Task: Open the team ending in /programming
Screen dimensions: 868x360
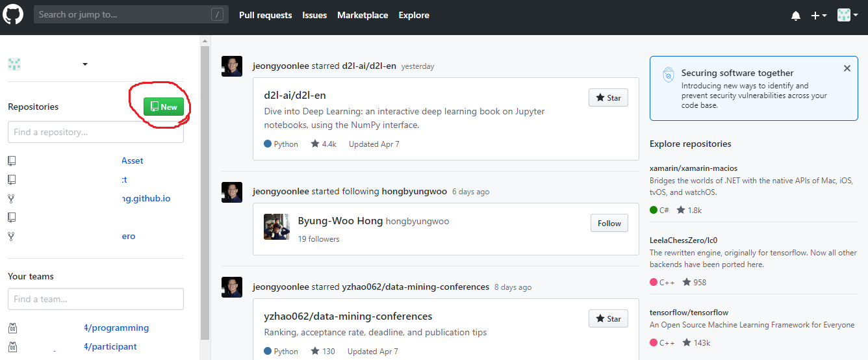Action: click(x=116, y=328)
